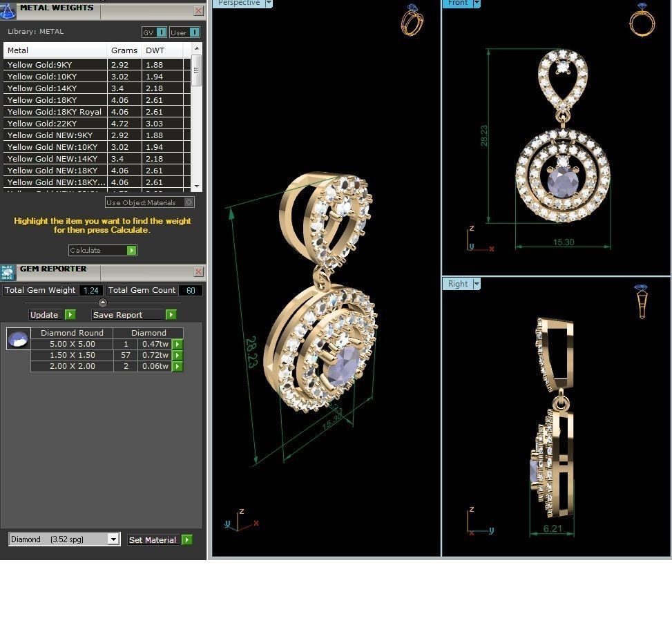Click the green arrow beside Set Material
The image size is (672, 643).
point(187,539)
